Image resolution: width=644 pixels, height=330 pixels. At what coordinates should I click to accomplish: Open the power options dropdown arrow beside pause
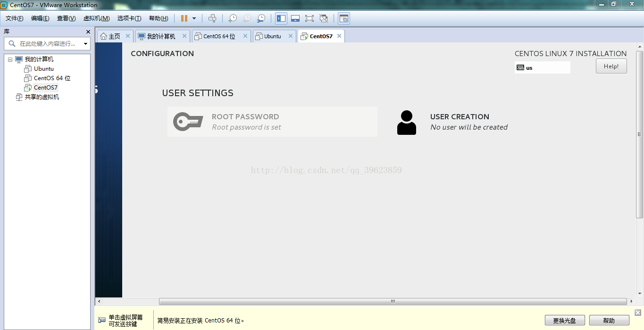pyautogui.click(x=194, y=18)
